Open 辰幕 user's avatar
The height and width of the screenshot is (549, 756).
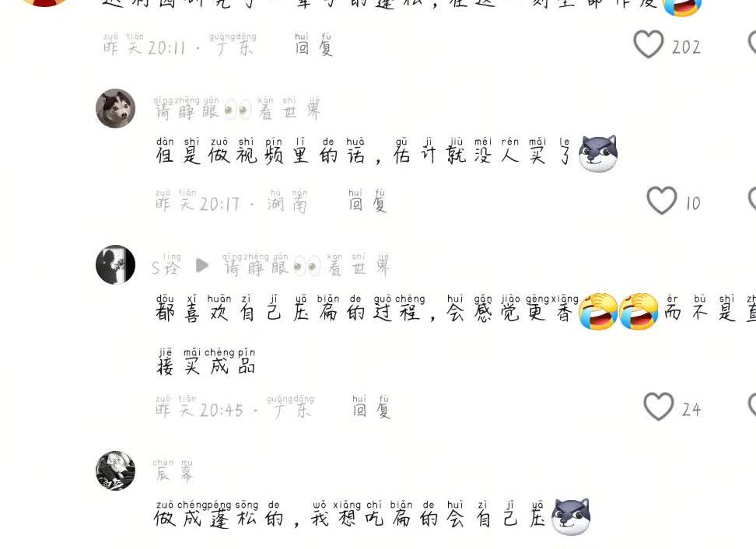tap(115, 470)
